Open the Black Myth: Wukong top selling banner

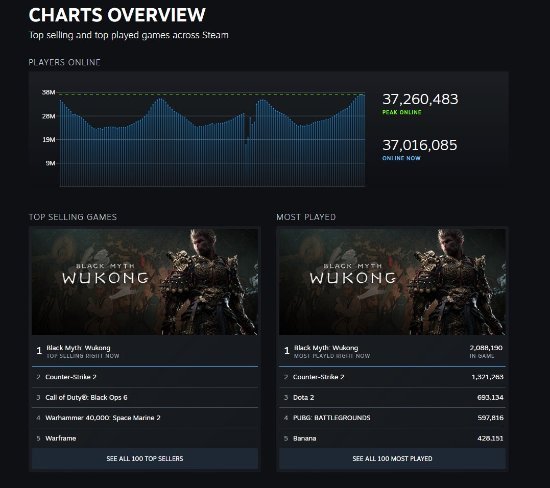[x=145, y=282]
